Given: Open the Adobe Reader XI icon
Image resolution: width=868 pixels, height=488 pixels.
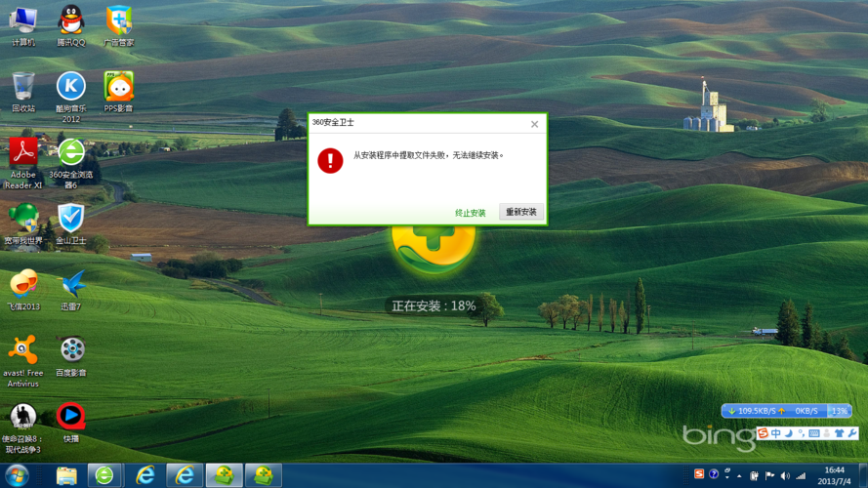Looking at the screenshot, I should [x=23, y=164].
